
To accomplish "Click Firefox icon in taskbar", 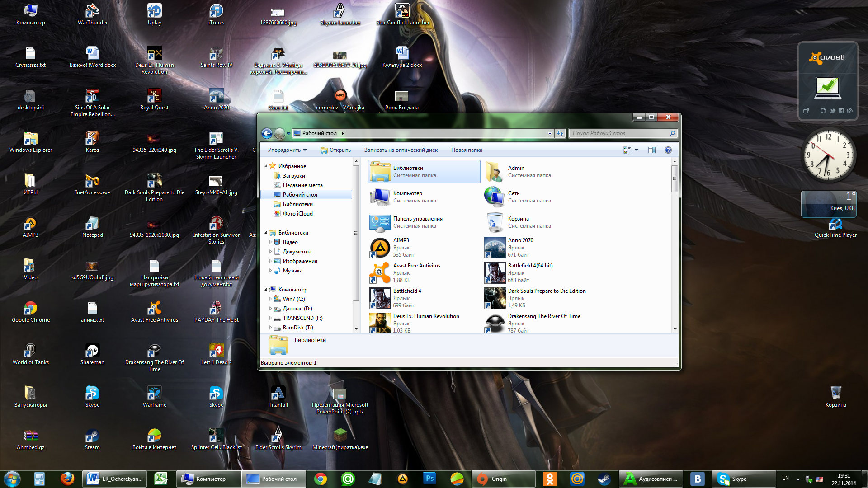I will tap(67, 479).
